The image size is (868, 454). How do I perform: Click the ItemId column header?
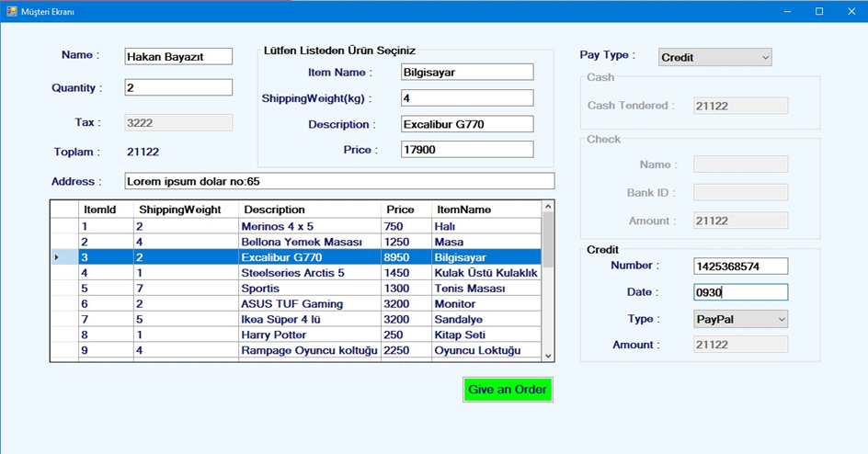click(x=106, y=210)
